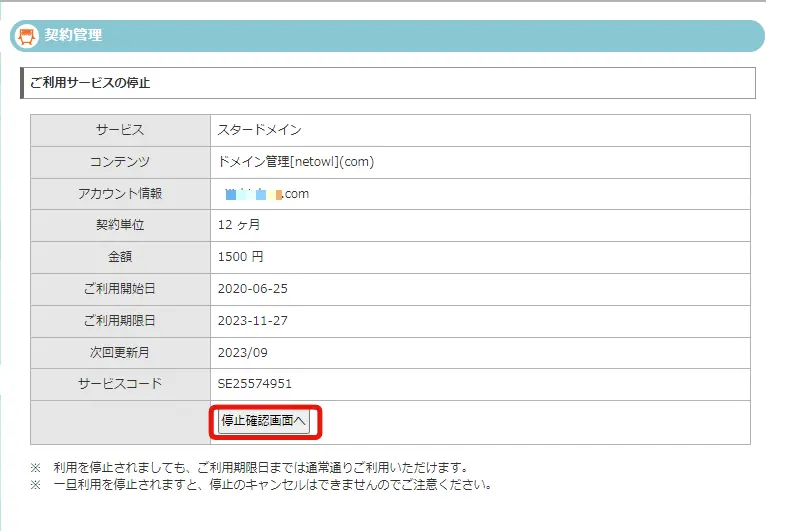Click the 金額 row label

[120, 257]
